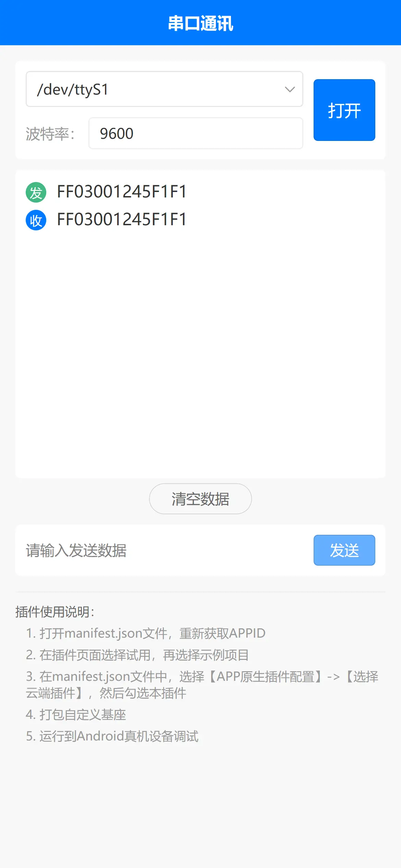The image size is (401, 868).
Task: Click the blue 收 received-message badge icon
Action: 36,220
